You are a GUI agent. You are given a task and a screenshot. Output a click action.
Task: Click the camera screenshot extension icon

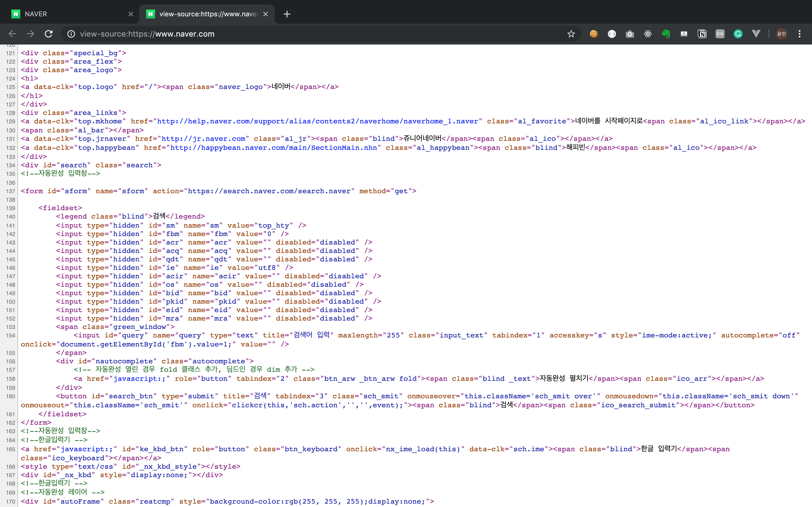click(630, 34)
